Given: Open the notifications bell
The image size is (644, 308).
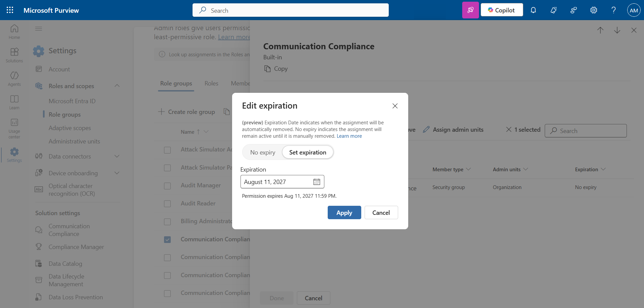Looking at the screenshot, I should pos(533,10).
